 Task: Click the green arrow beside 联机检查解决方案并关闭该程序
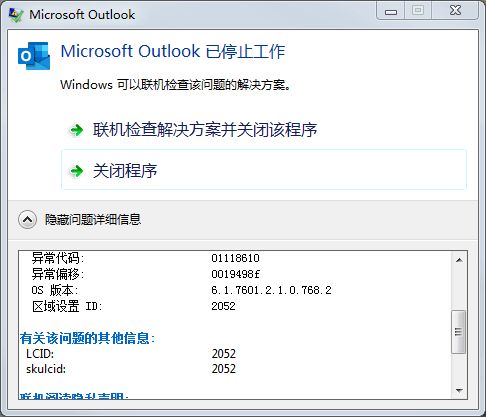[77, 130]
